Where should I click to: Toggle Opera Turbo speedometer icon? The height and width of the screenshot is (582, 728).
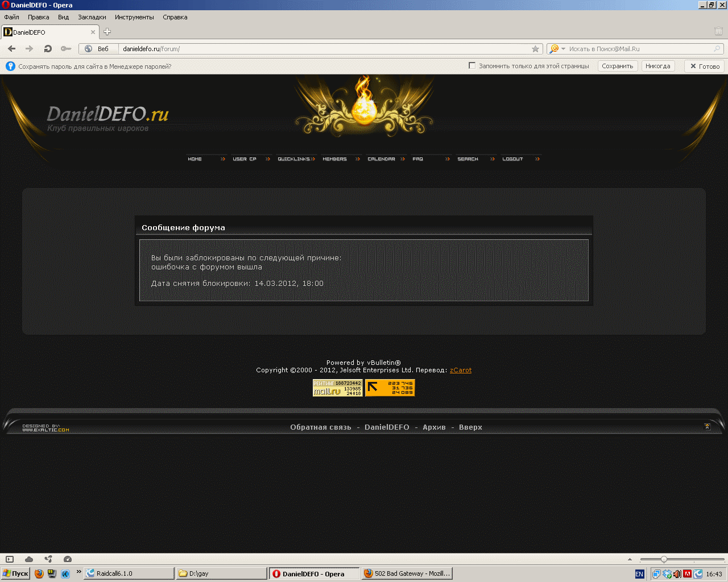(x=68, y=559)
